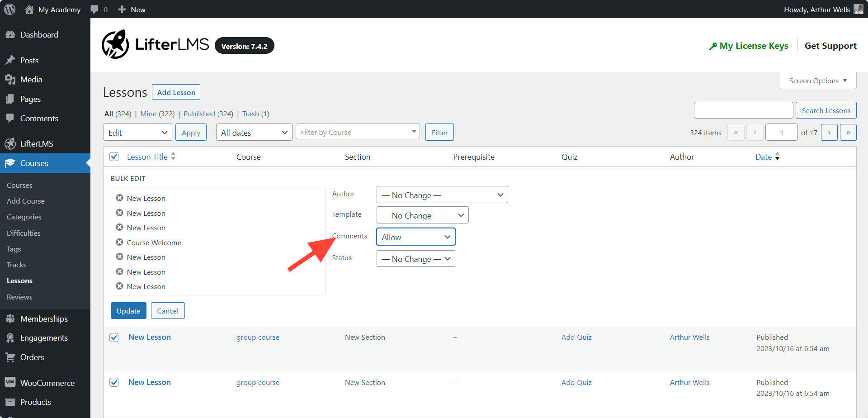This screenshot has height=418, width=868.
Task: Open group course link in second lesson row
Action: pos(258,383)
